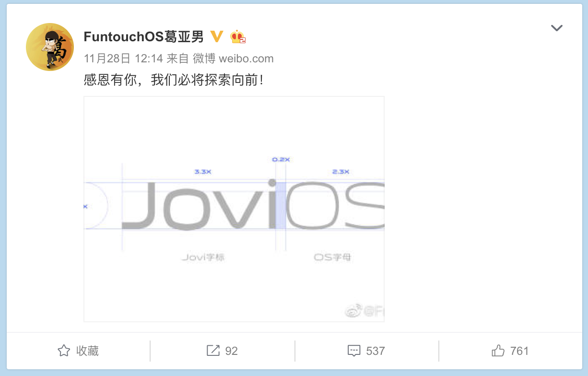Click the Jovi字标 caption inside image

203,258
